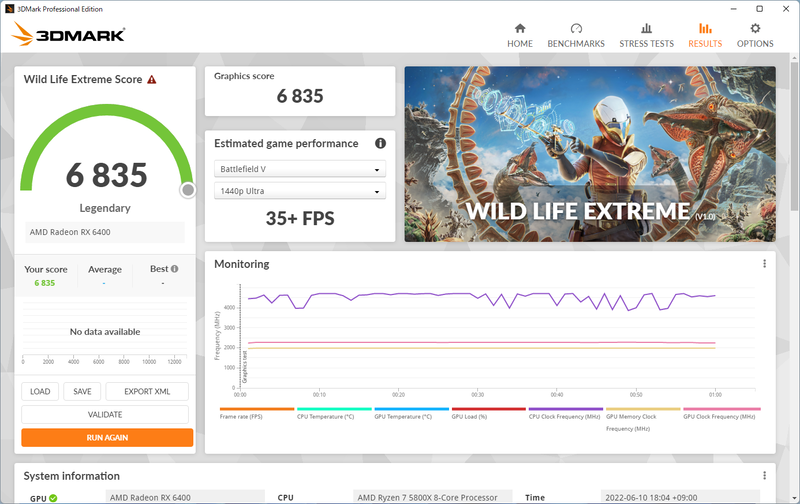Image resolution: width=800 pixels, height=504 pixels.
Task: Toggle GPU Clock Frequency legend swatch
Action: (721, 409)
